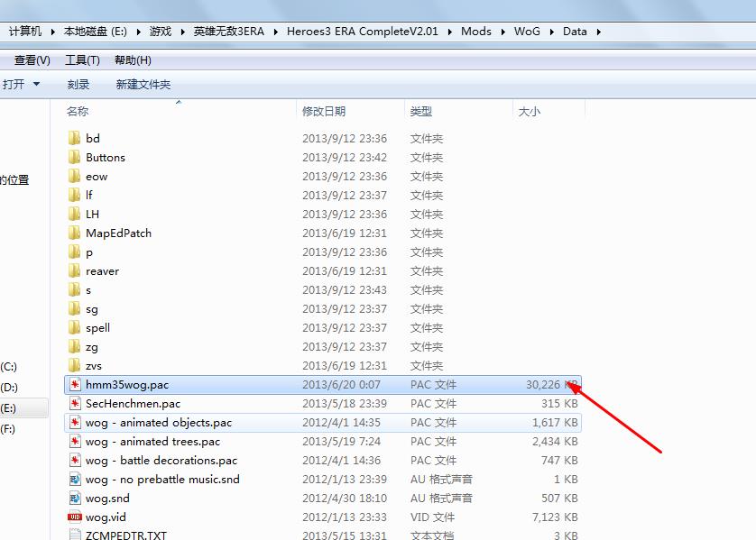The image size is (756, 540).
Task: Create a folder with 新建文件夹
Action: pyautogui.click(x=143, y=85)
